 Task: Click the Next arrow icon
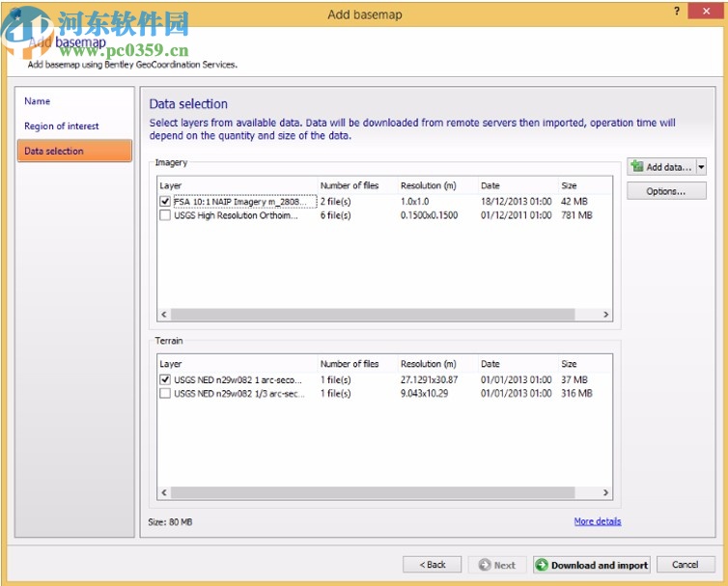[485, 565]
